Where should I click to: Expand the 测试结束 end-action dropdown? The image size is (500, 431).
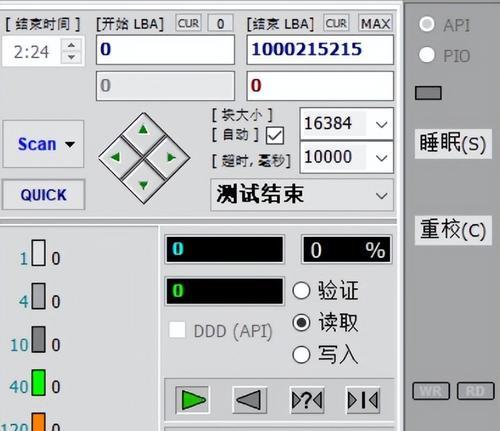pos(302,195)
